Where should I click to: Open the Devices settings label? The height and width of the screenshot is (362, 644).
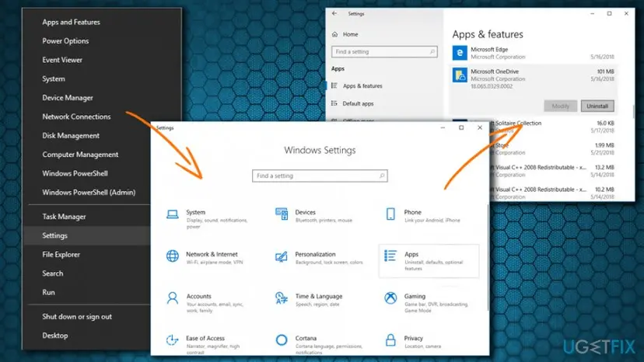[x=305, y=212]
